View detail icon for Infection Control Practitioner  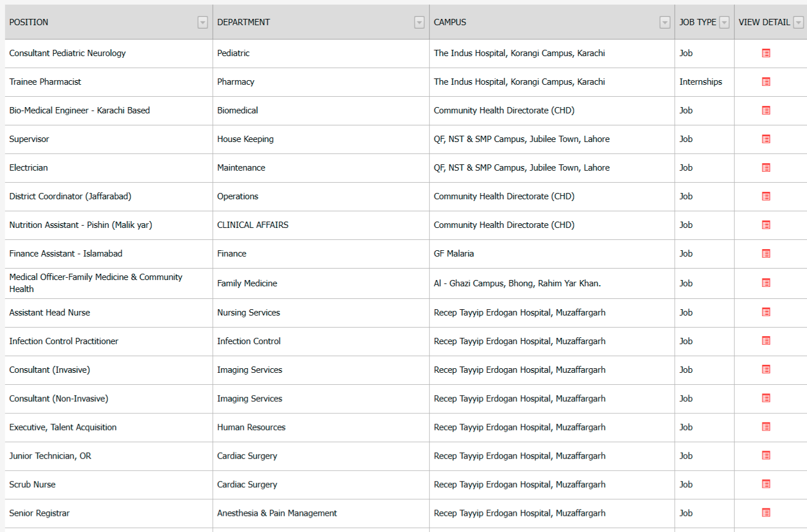click(766, 341)
